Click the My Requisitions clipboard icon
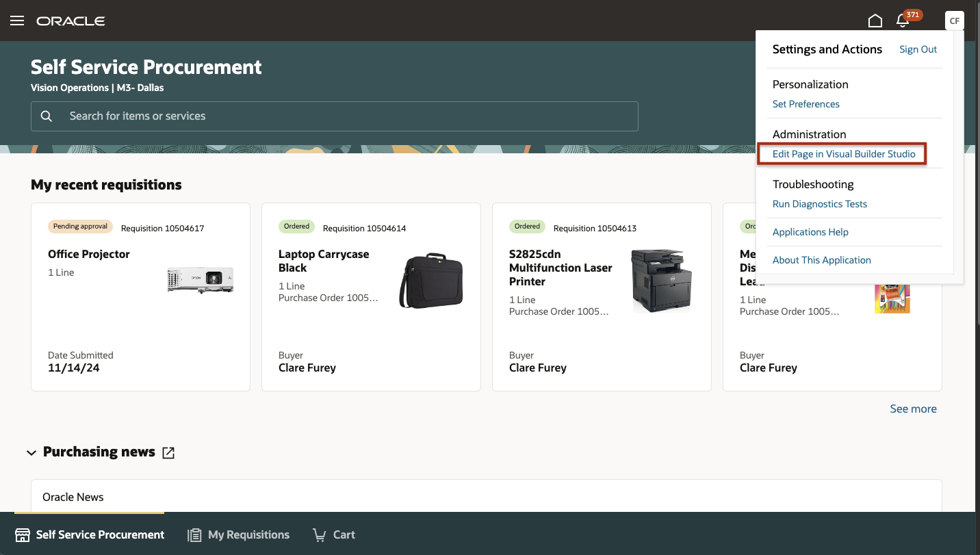 [195, 534]
